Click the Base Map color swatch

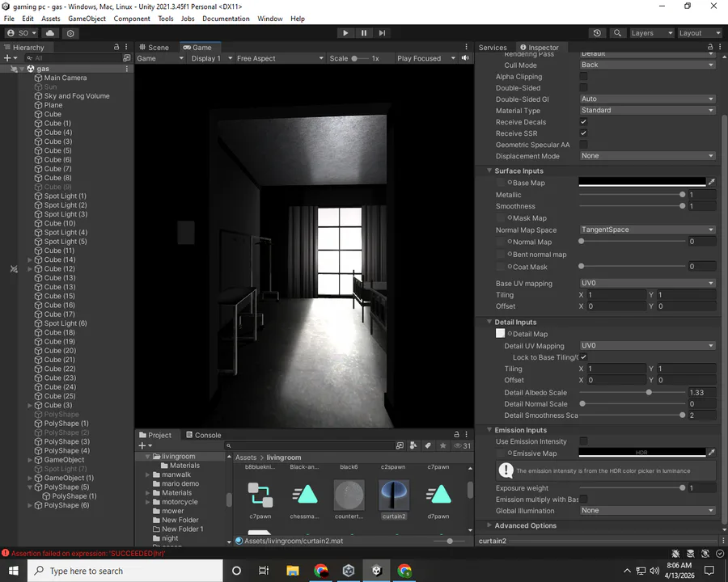(x=642, y=182)
